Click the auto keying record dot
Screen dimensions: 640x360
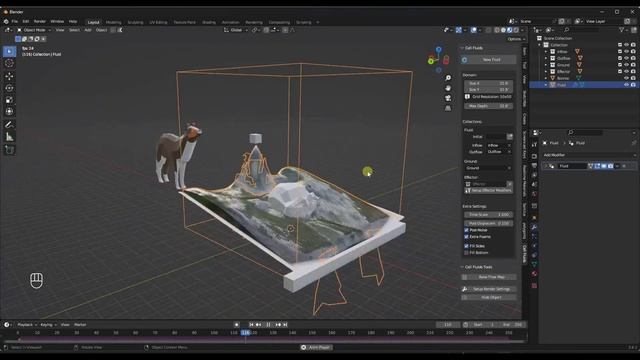[x=236, y=324]
